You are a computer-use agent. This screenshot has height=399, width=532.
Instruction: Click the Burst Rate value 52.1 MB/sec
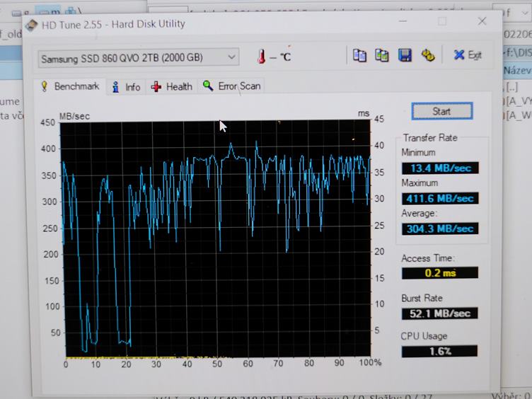(x=440, y=313)
